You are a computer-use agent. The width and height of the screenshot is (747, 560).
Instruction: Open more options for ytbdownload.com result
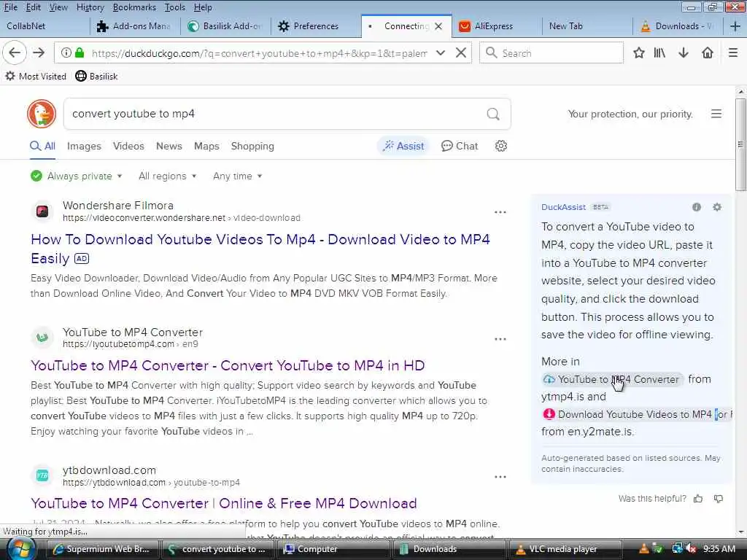pos(500,477)
